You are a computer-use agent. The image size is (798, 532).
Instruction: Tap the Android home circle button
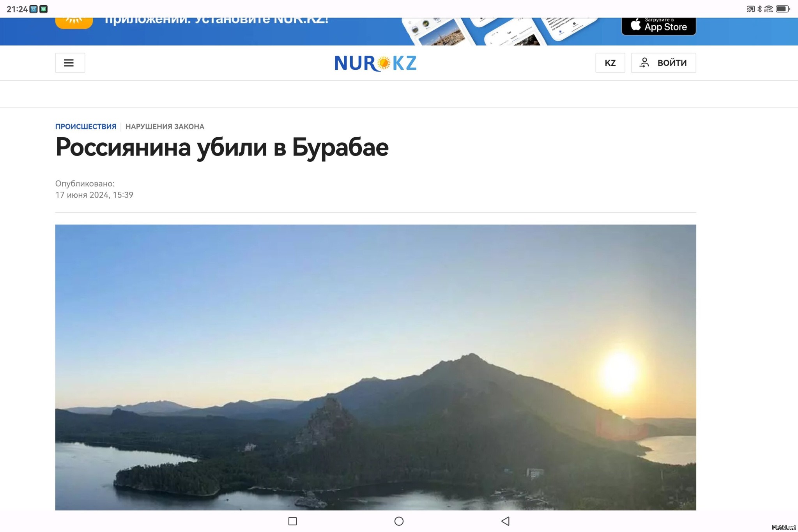click(399, 521)
